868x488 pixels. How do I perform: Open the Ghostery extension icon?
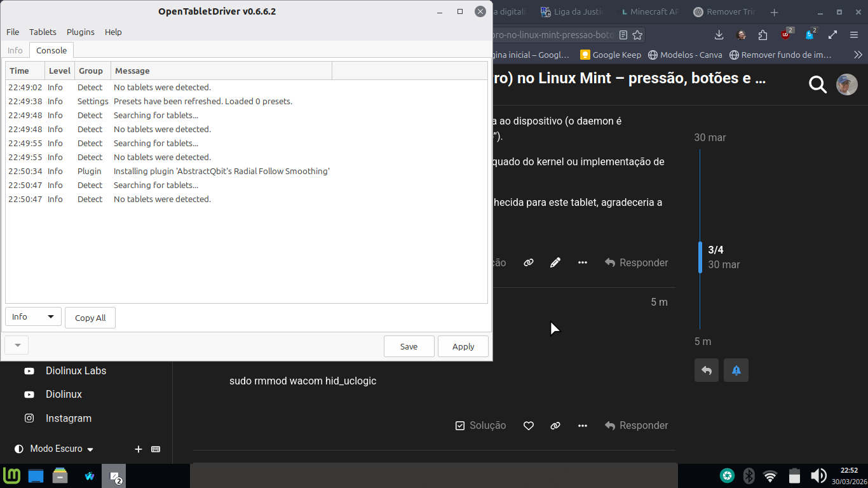coord(810,35)
